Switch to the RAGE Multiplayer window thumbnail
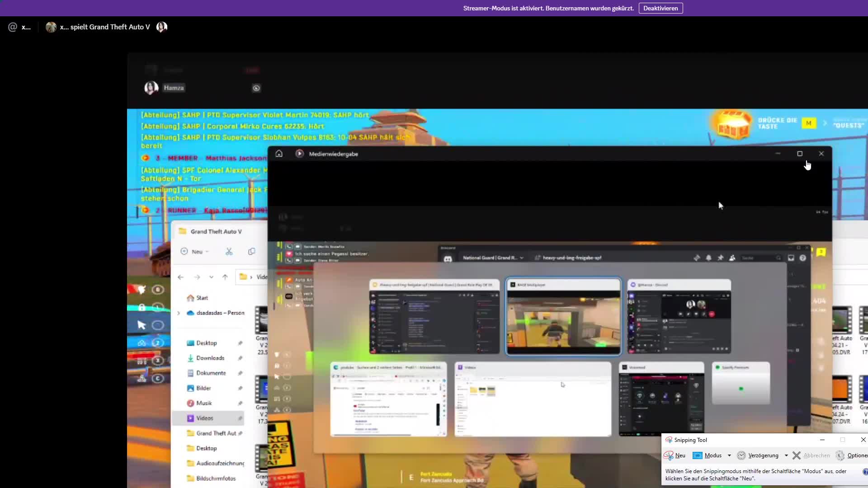Screen dimensions: 868x488 [x=563, y=317]
